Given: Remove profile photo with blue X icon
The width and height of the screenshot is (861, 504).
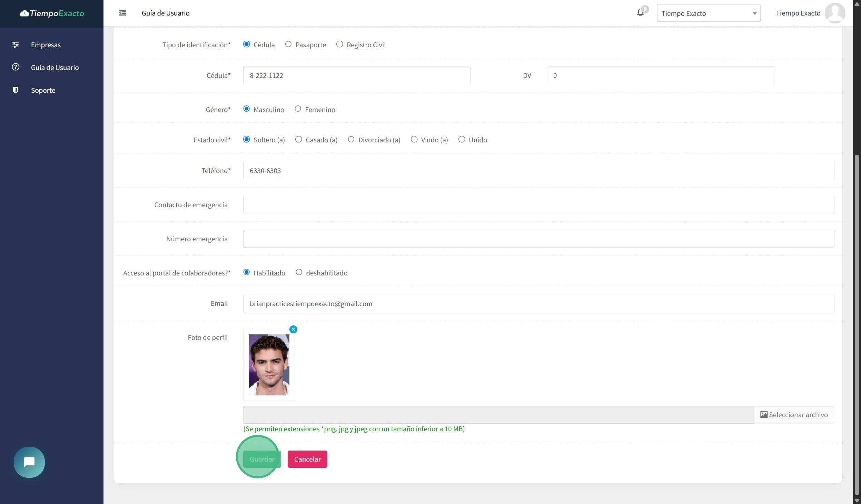Looking at the screenshot, I should tap(293, 329).
